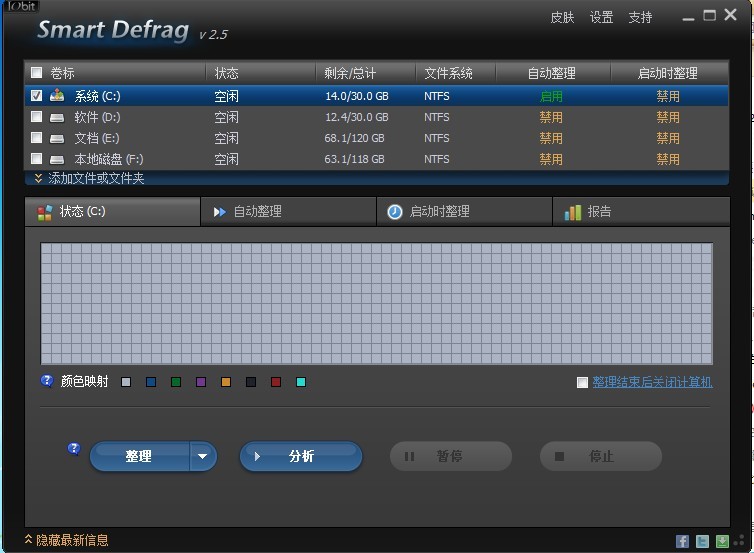754x553 pixels.
Task: Enable 整理结束后关闭计算机 checkbox
Action: tap(582, 382)
